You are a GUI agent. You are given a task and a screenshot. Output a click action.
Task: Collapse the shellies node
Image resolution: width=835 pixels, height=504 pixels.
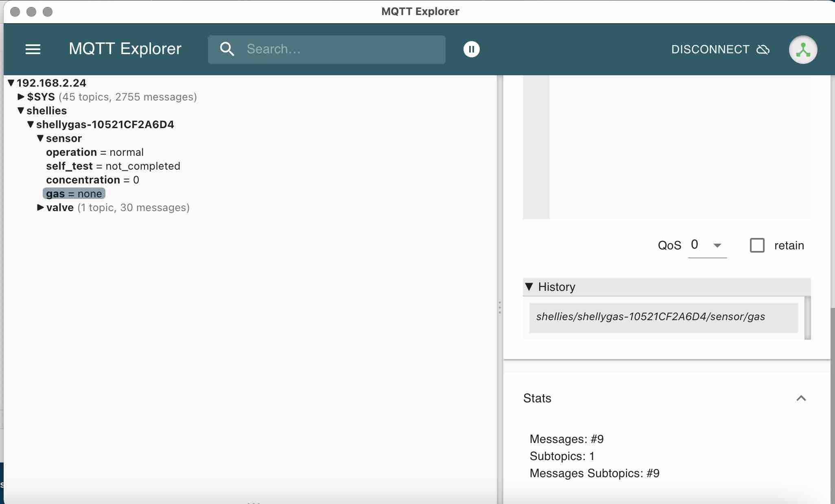tap(21, 111)
